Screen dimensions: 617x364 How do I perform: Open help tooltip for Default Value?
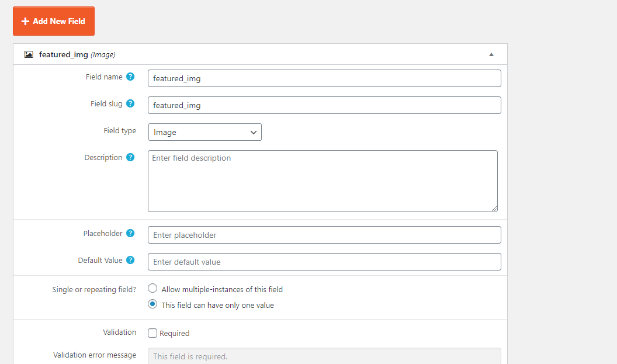coord(130,260)
